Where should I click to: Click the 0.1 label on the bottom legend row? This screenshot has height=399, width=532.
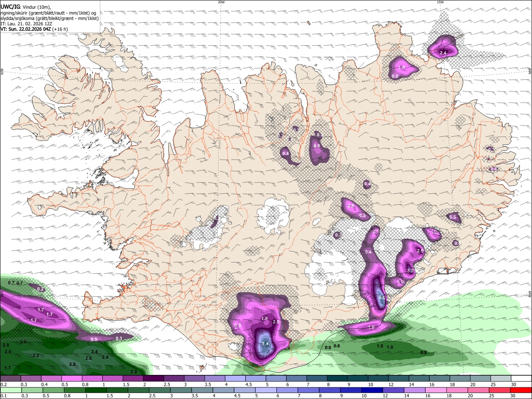3,396
